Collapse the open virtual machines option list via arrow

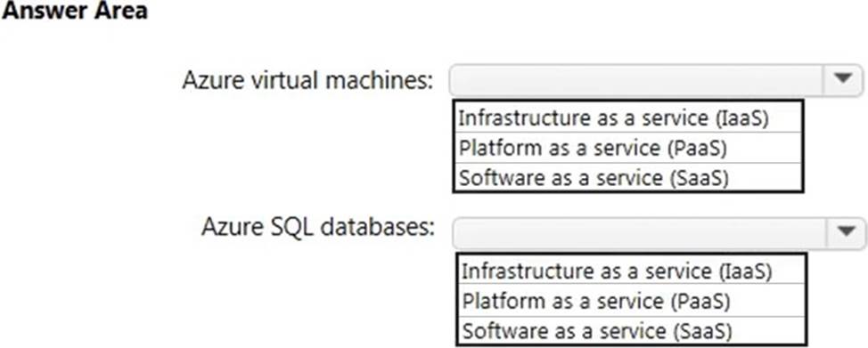(842, 80)
